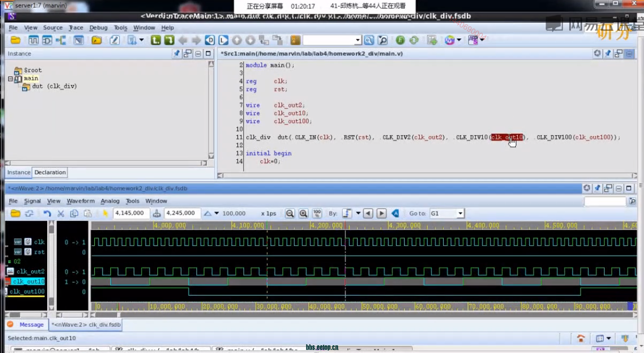Click the UVM icon in main toolbar
Screen dimensions: 644x353
pos(450,40)
